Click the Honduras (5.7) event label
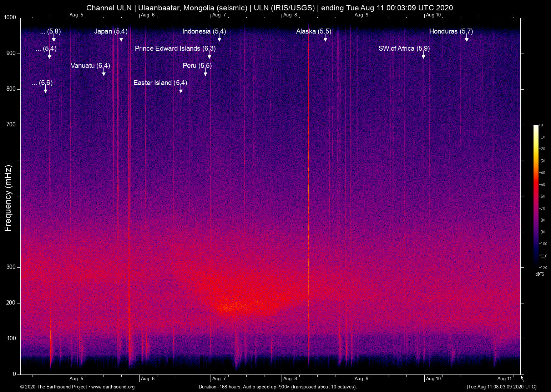 tap(451, 31)
